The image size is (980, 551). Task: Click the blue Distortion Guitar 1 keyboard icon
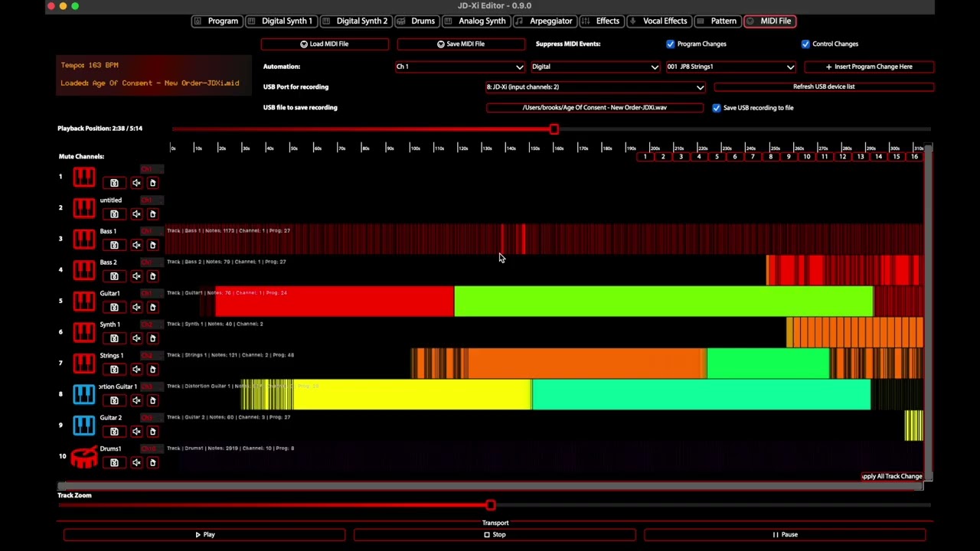click(x=84, y=395)
